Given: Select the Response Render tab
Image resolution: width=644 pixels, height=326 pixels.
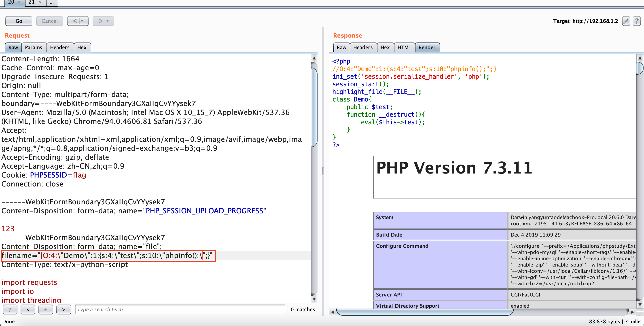Looking at the screenshot, I should click(x=427, y=47).
